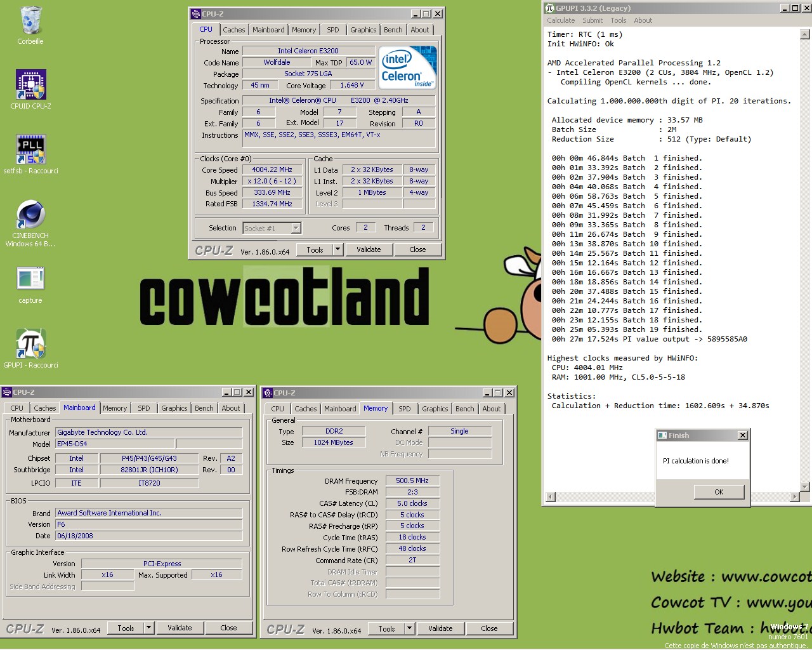
Task: Click the Gigabyte Technology Co. Ltd. manufacturer field
Action: point(149,432)
